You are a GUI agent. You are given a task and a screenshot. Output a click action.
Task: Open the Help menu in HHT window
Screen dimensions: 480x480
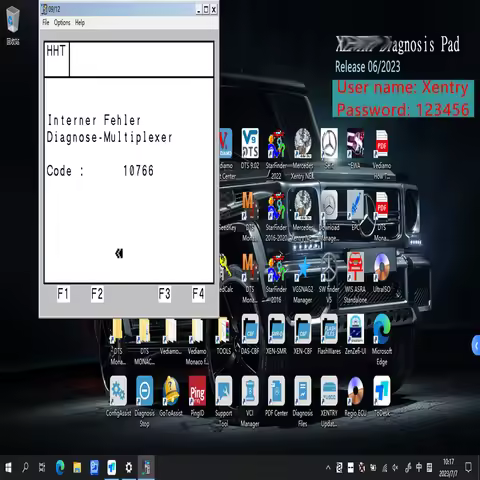(80, 23)
